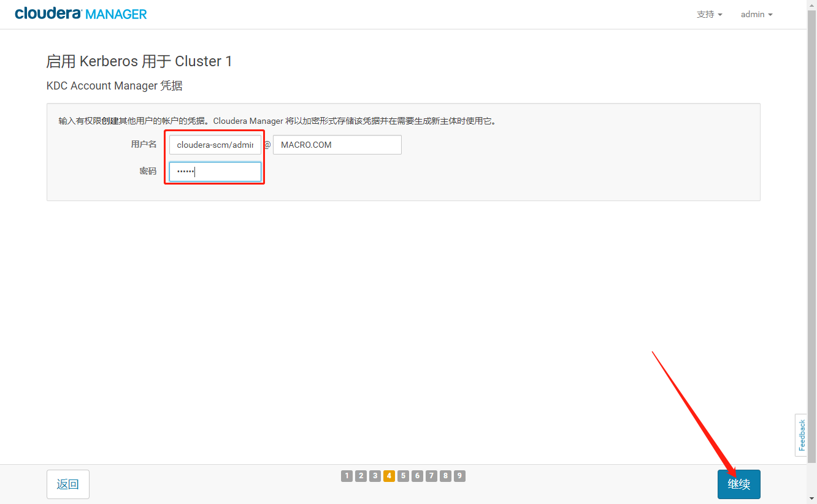Click the 启用 Kerberos 用于 Cluster 1 heading

pos(139,61)
